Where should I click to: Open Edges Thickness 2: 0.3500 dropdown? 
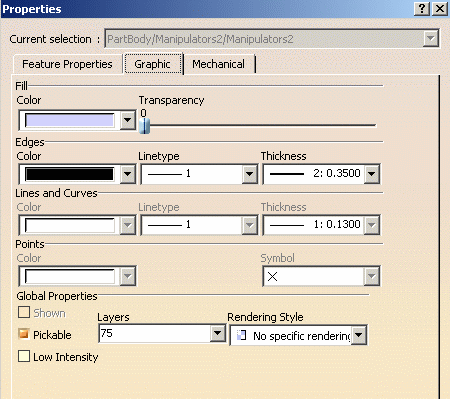tap(372, 174)
